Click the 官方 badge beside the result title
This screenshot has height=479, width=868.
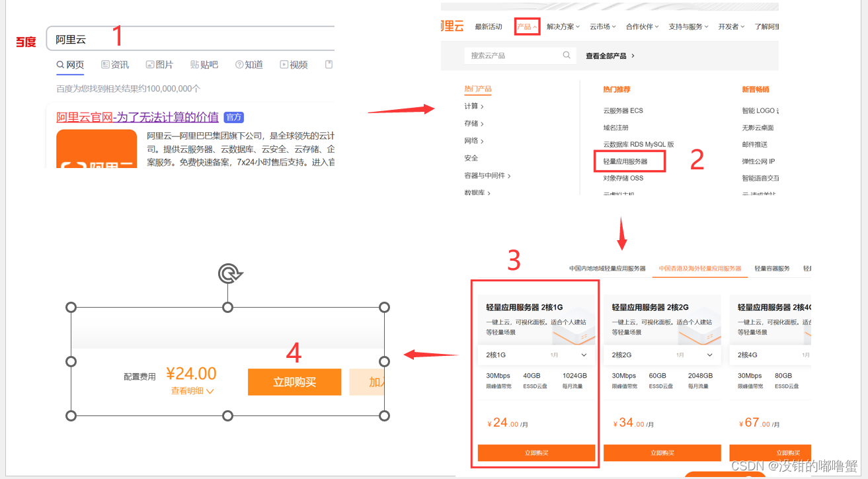(234, 117)
